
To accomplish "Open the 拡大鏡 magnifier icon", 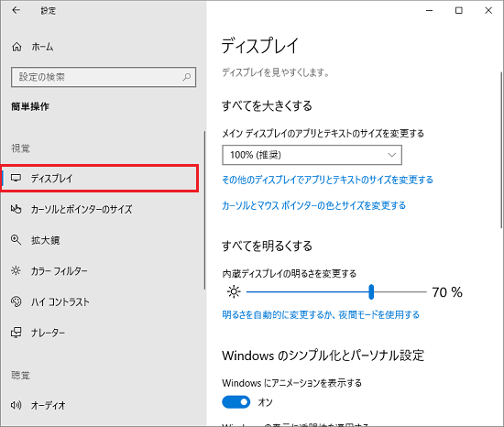I will (16, 240).
